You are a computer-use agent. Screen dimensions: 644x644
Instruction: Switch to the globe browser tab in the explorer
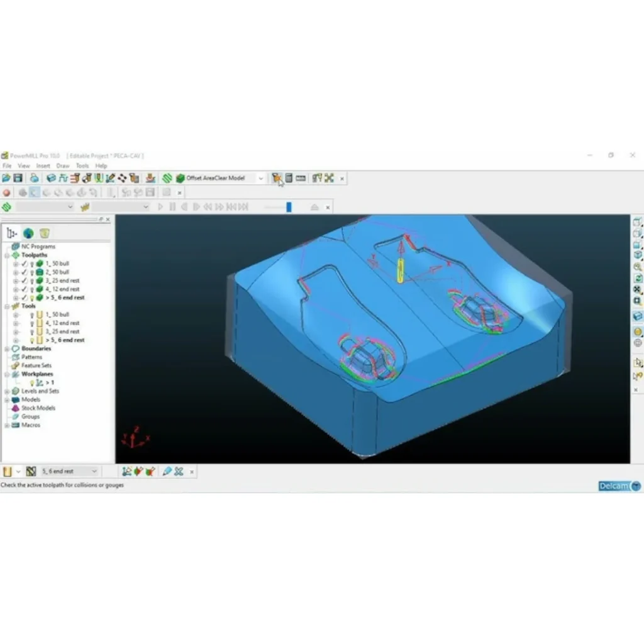click(x=28, y=233)
